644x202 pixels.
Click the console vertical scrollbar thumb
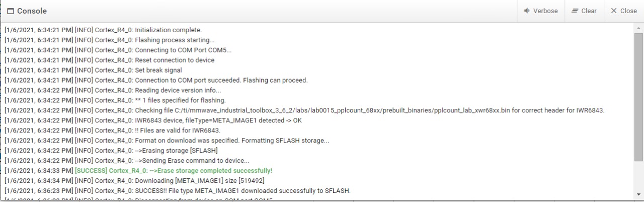coord(639,97)
